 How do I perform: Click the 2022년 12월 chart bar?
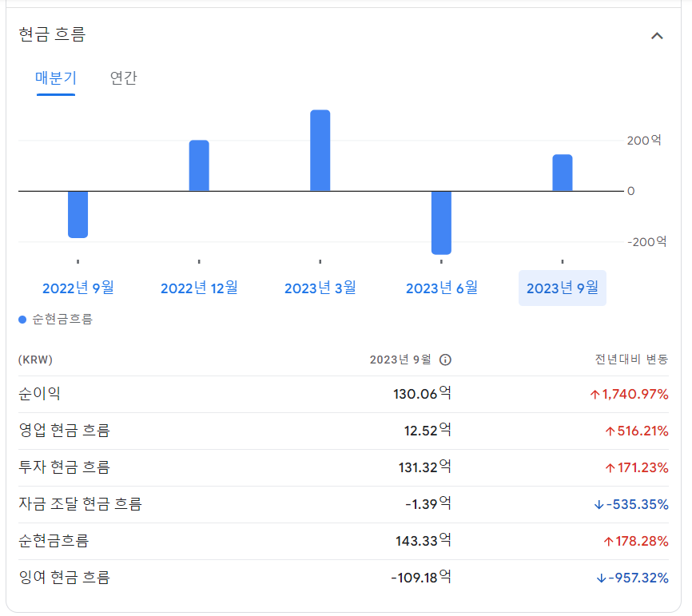[199, 165]
